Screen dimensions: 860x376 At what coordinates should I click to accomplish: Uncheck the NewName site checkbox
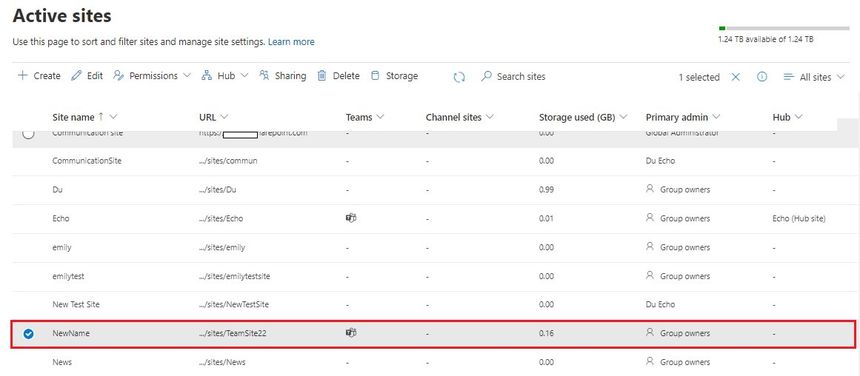(x=29, y=333)
